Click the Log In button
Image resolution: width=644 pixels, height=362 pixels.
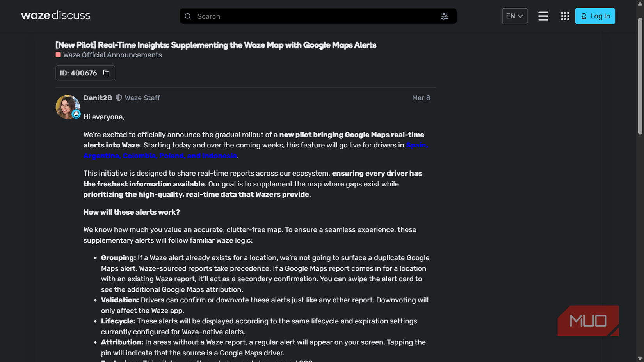pos(595,16)
